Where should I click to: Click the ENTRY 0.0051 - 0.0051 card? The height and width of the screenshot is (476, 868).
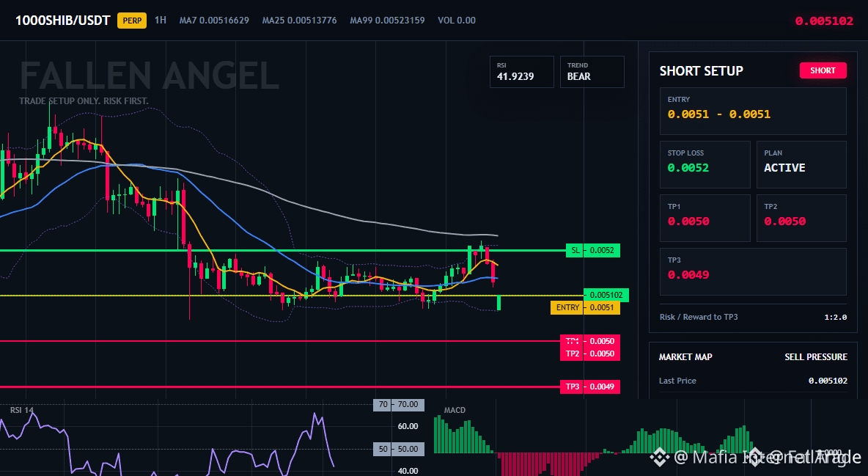coord(753,111)
